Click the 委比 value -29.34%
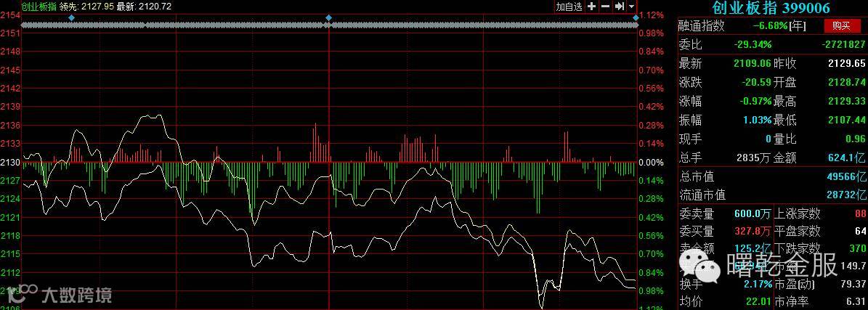The image size is (868, 310). click(753, 45)
